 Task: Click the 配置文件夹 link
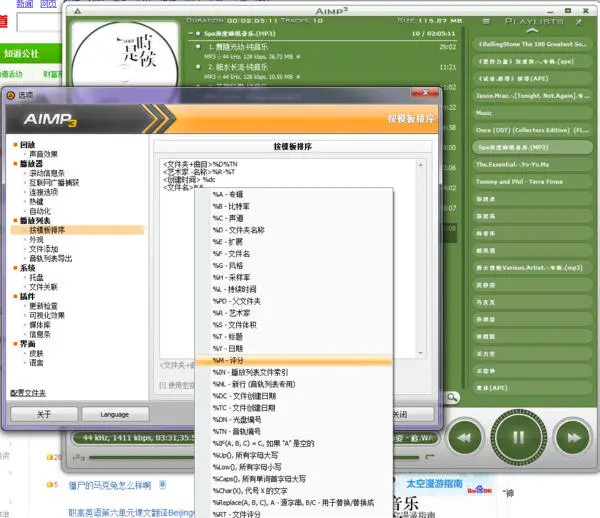coord(28,393)
